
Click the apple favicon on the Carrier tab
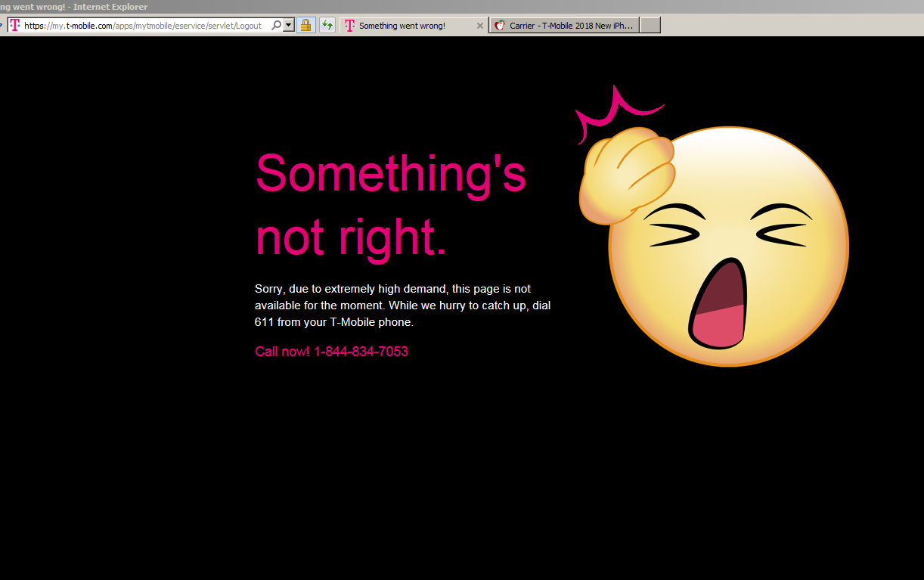coord(499,26)
